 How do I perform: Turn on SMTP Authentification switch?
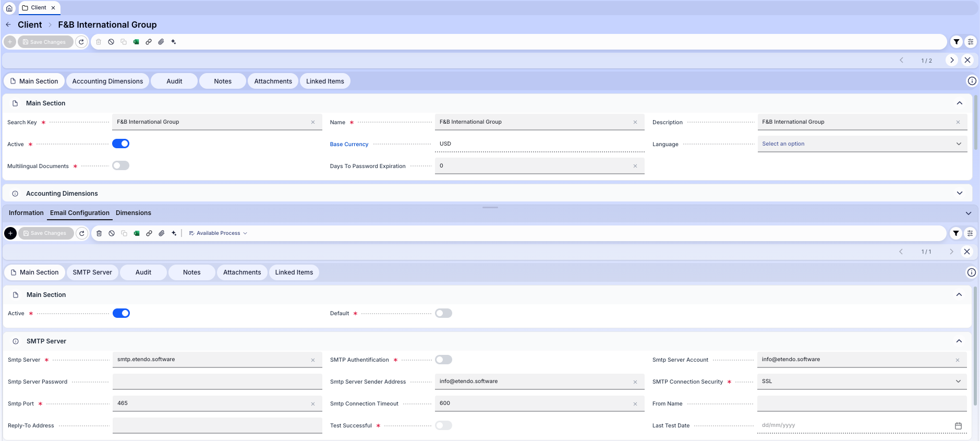443,360
